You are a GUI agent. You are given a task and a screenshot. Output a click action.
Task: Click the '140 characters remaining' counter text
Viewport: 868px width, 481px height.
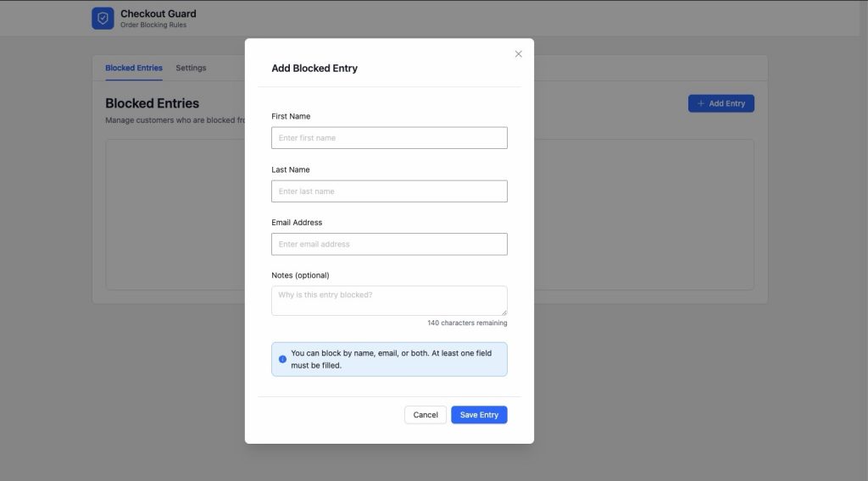pos(467,323)
